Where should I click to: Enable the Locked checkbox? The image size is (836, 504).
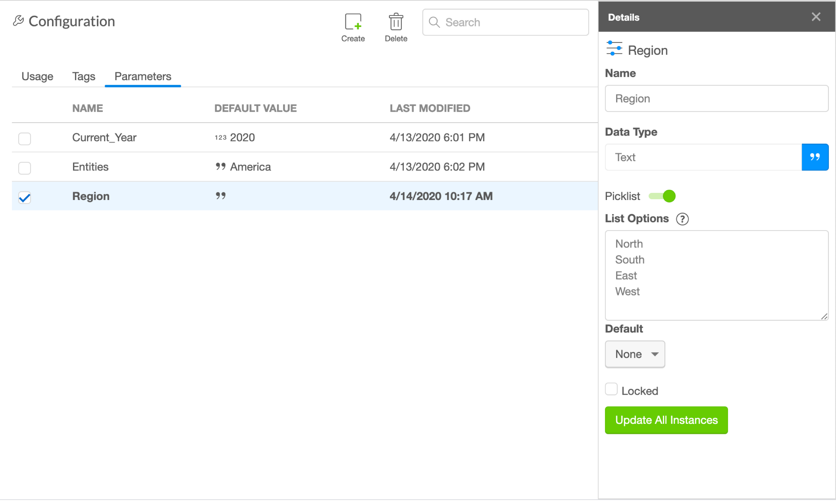(x=611, y=389)
